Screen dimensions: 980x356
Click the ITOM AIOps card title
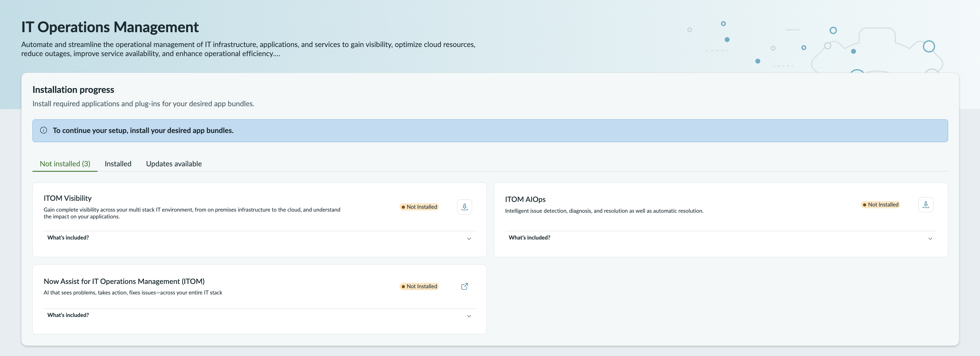[x=525, y=200]
